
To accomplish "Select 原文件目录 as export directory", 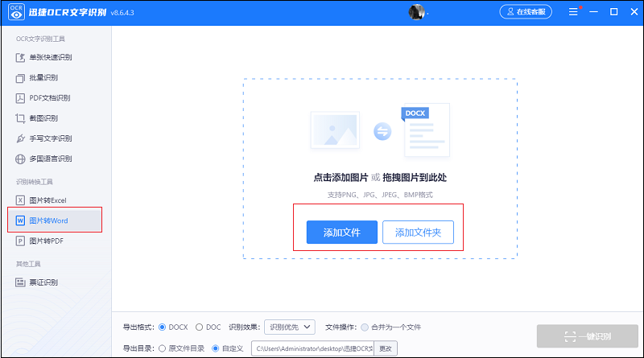I will [x=162, y=348].
